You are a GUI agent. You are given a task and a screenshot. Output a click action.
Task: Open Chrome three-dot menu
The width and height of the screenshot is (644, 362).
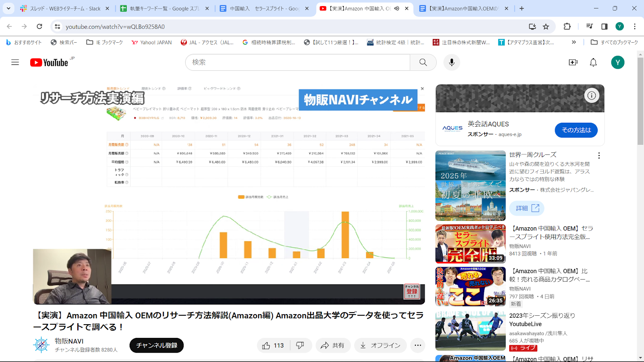pyautogui.click(x=635, y=27)
